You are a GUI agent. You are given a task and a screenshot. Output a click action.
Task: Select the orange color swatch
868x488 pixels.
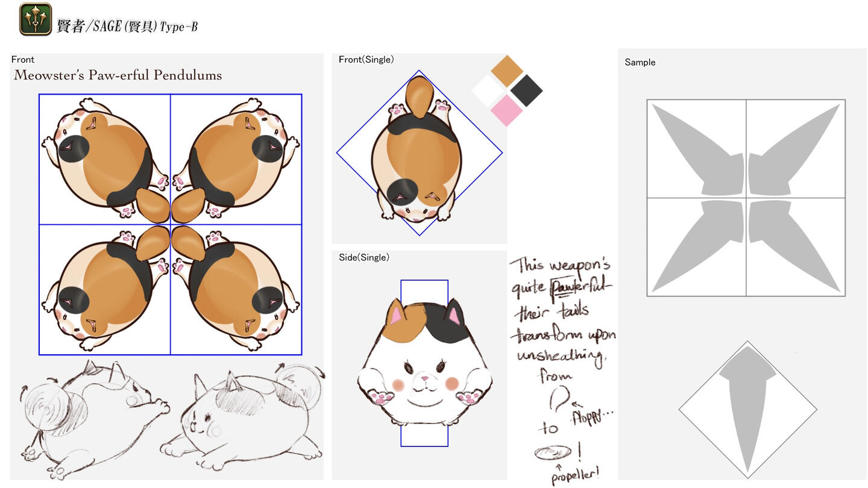(x=506, y=70)
